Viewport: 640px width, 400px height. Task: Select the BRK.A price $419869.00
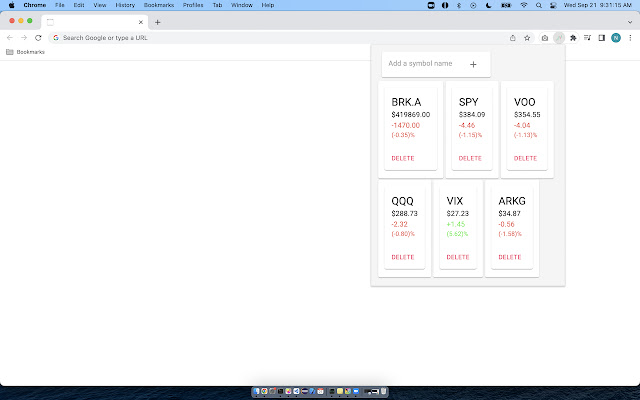click(411, 115)
